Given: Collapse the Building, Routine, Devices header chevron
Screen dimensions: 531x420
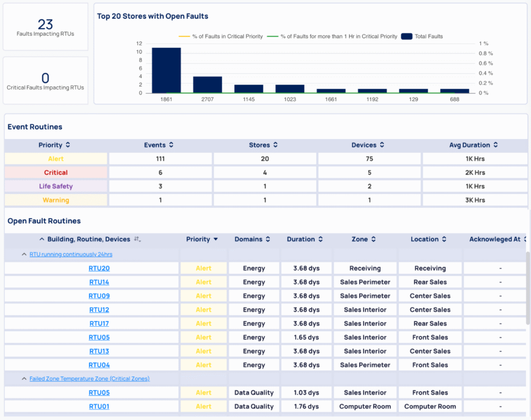Looking at the screenshot, I should [x=41, y=240].
